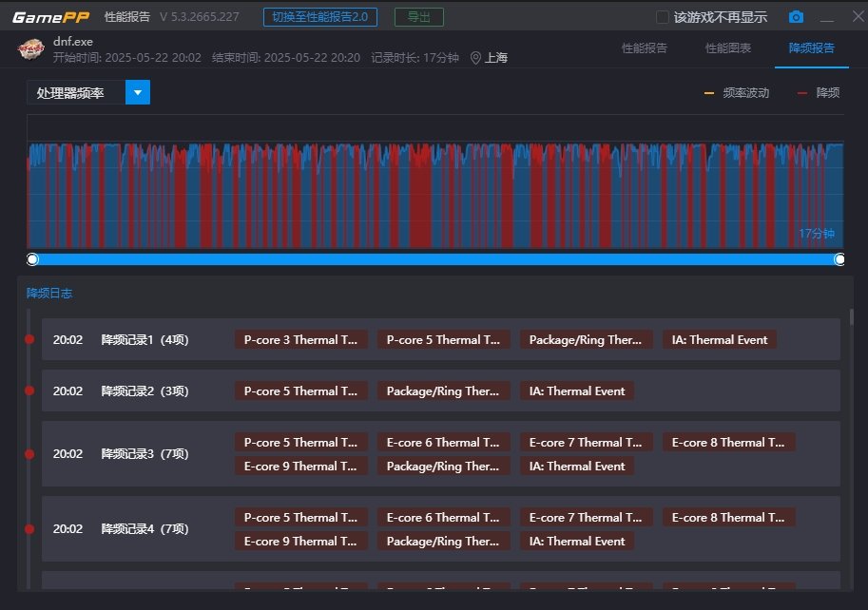Click E-core 8 Thermal tag in 降频记录4
This screenshot has width=868, height=610.
[x=728, y=518]
